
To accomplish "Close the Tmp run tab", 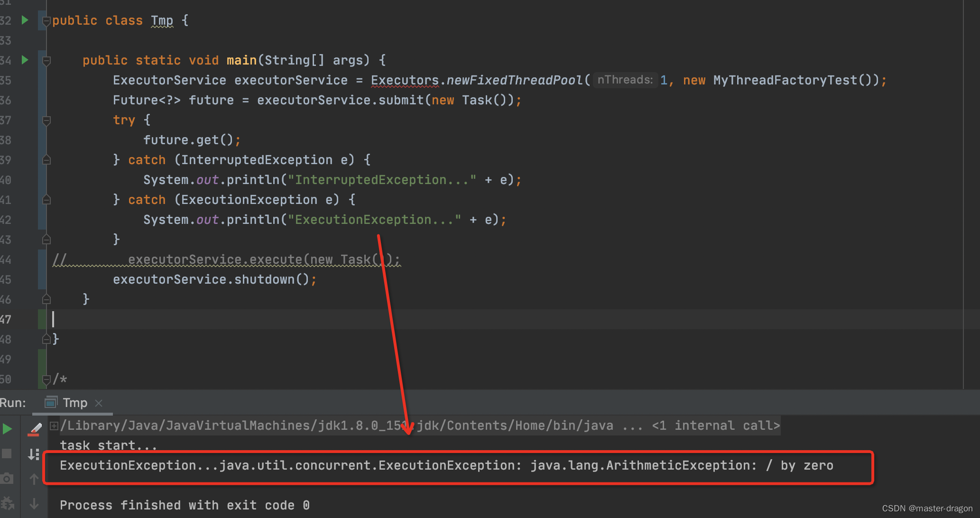I will coord(99,403).
